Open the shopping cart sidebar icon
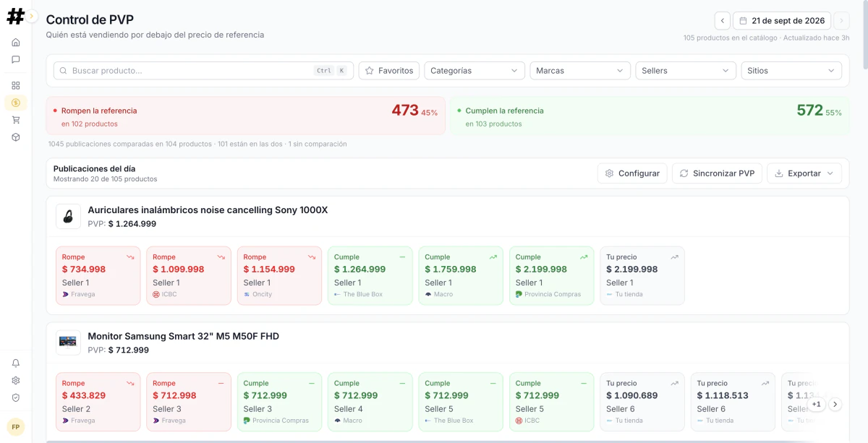868x443 pixels. click(x=15, y=120)
